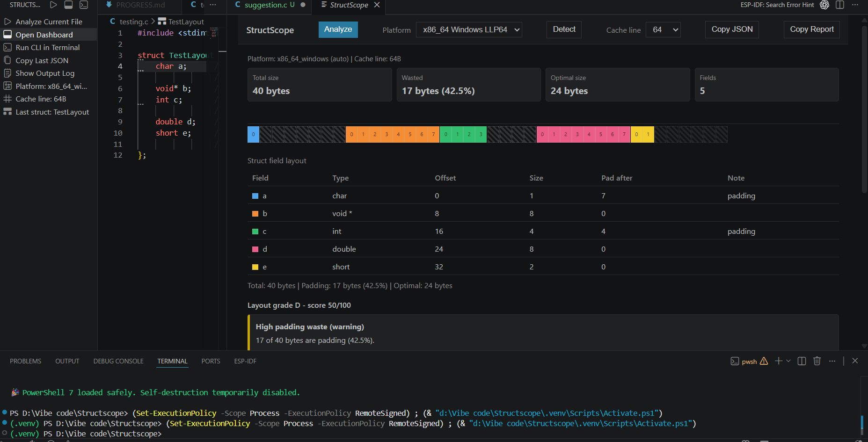Click the blue Analyze button
868x442 pixels.
coord(338,29)
